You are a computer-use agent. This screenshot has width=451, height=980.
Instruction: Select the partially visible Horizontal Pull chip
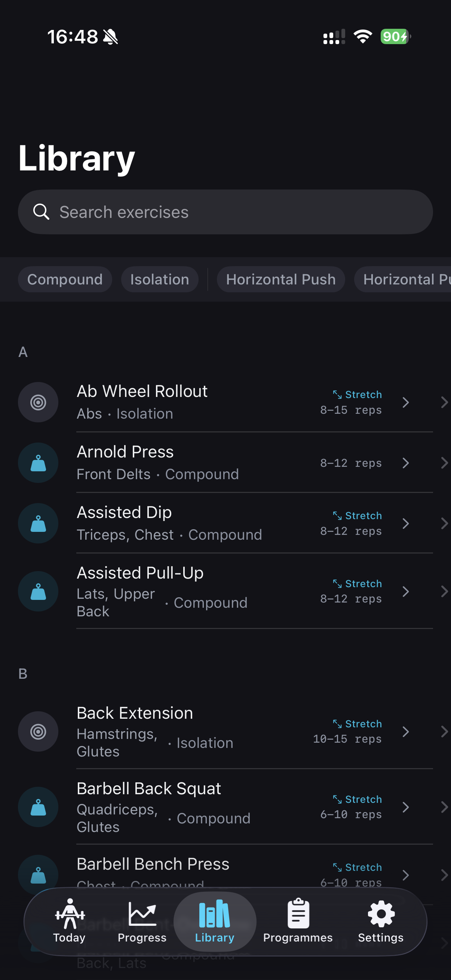click(403, 279)
